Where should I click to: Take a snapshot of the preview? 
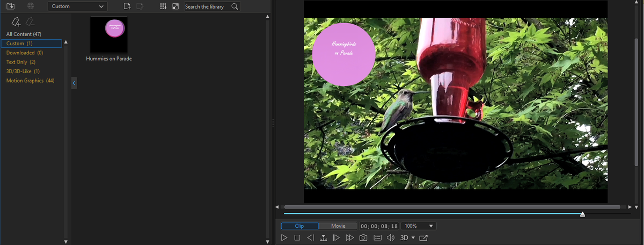pyautogui.click(x=363, y=237)
